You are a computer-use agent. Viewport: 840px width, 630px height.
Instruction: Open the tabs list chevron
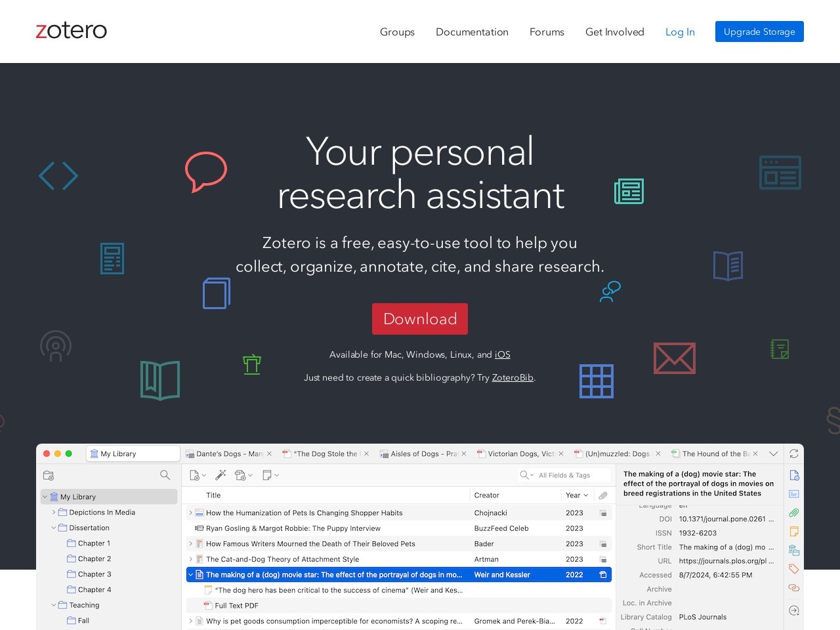pos(773,453)
